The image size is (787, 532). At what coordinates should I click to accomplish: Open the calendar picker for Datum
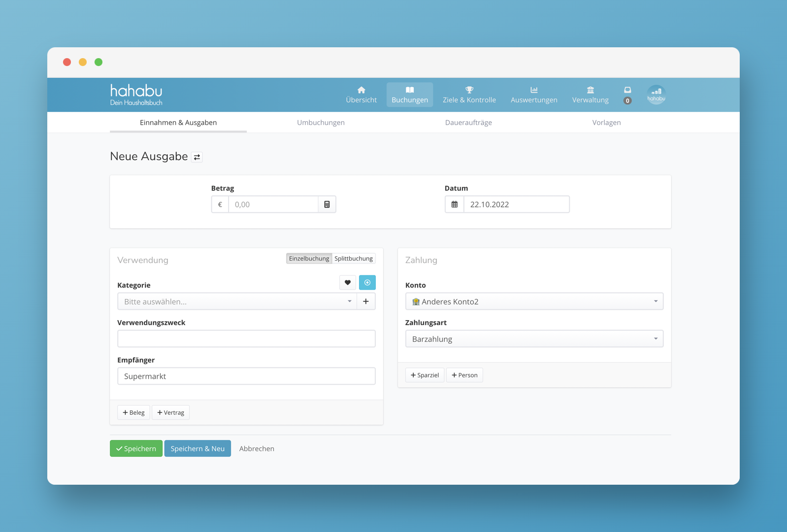coord(455,204)
